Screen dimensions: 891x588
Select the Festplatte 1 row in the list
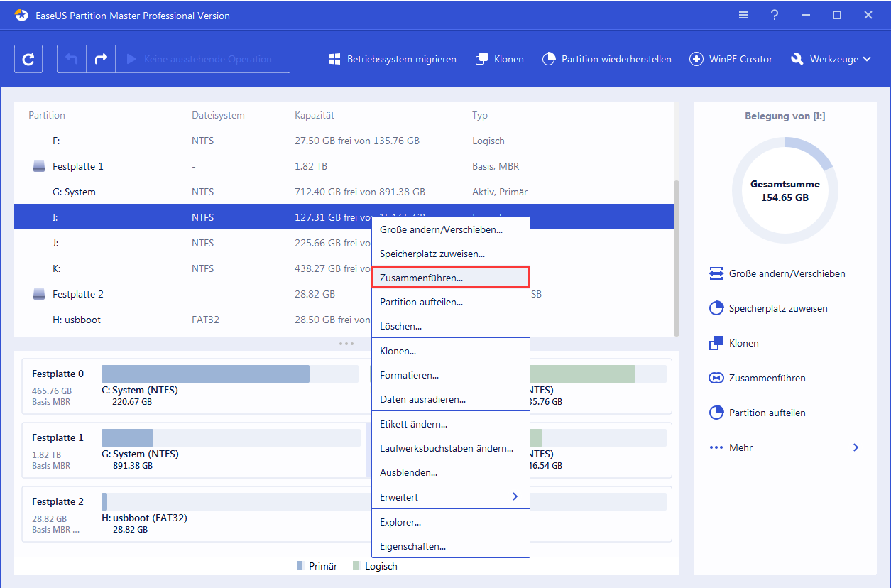pyautogui.click(x=344, y=166)
